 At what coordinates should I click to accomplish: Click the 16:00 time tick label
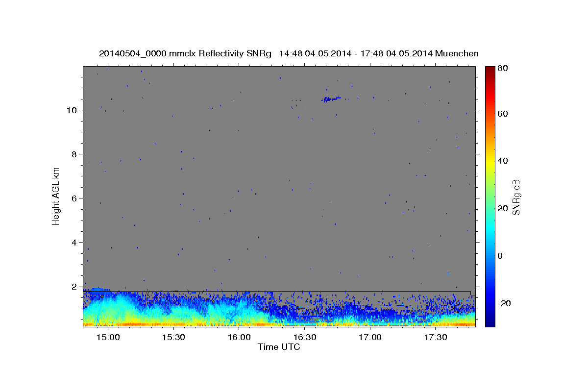239,338
